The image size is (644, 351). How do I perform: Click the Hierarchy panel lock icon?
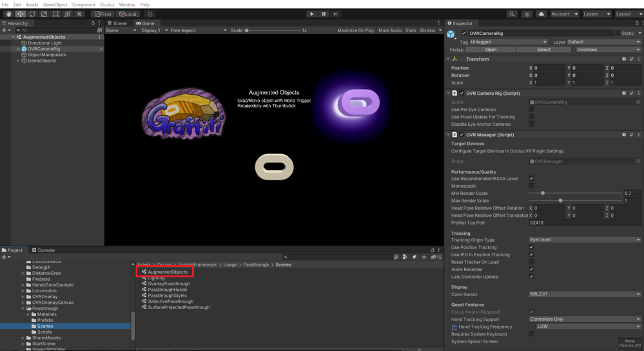93,23
